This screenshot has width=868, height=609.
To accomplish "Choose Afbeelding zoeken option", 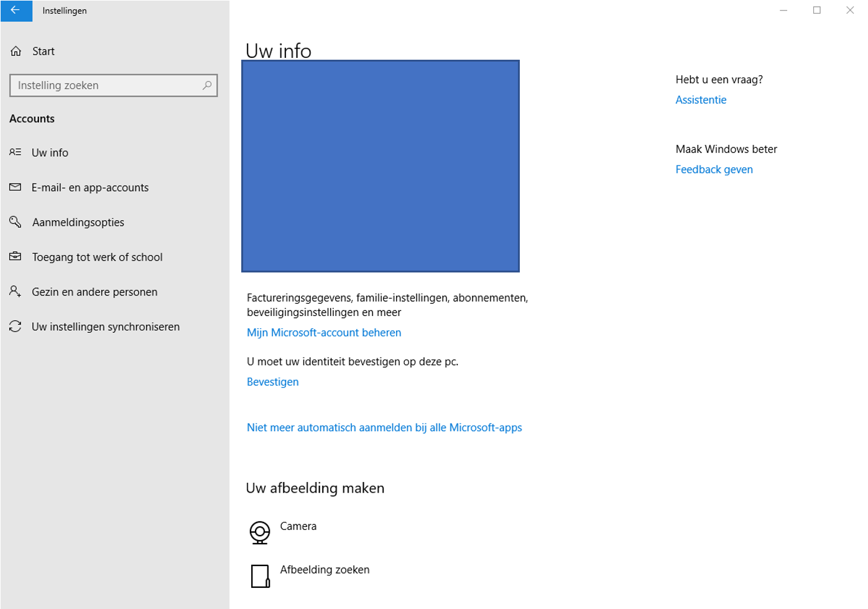I will (325, 570).
